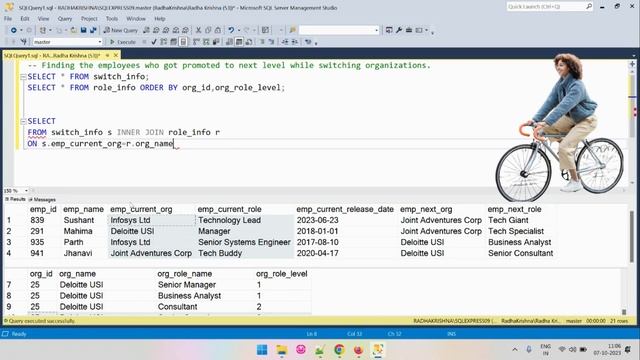640x360 pixels.
Task: Click the Registered Servers window icon
Action: 389,30
